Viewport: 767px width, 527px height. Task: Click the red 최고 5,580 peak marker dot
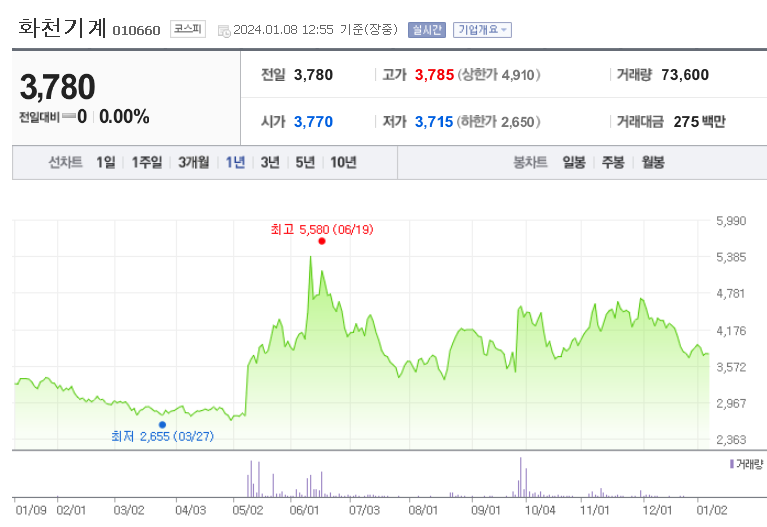(321, 241)
